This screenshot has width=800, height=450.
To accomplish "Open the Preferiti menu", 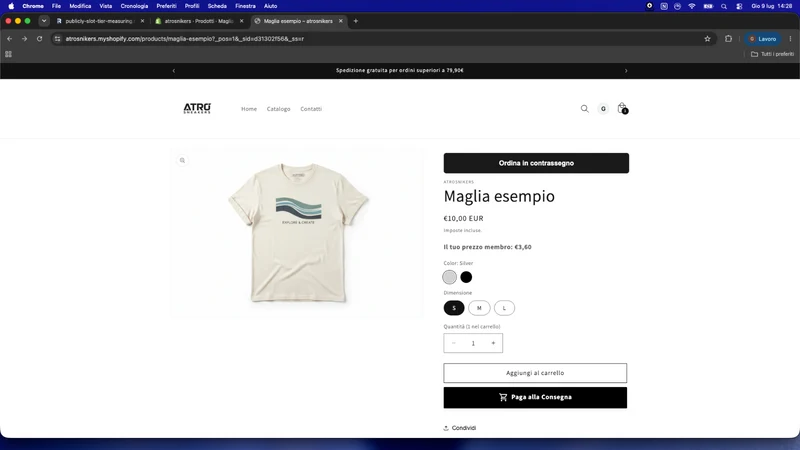I will [166, 6].
